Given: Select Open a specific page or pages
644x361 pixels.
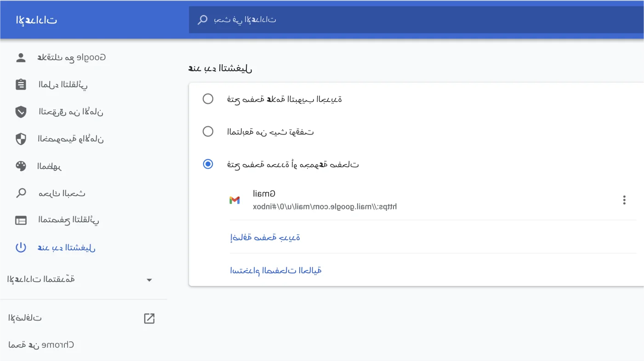Looking at the screenshot, I should pyautogui.click(x=208, y=164).
